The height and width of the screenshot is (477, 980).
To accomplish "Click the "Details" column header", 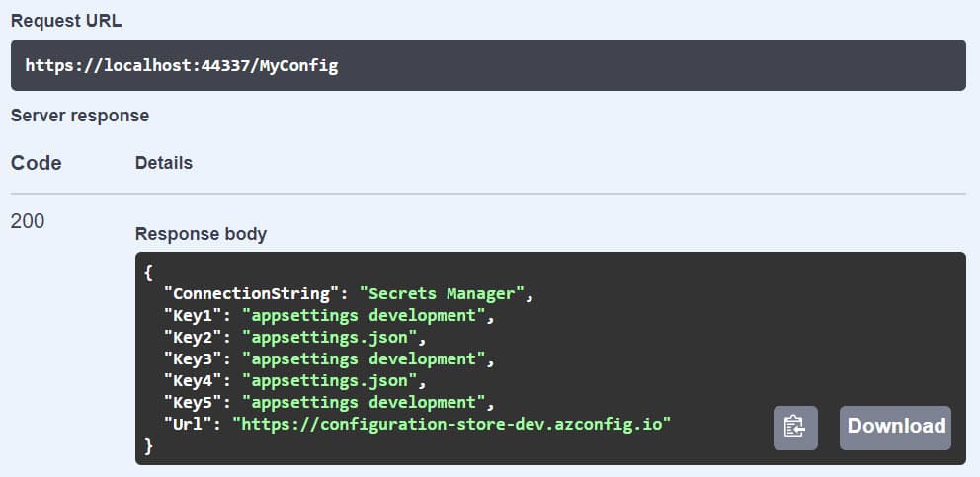I will [x=164, y=162].
